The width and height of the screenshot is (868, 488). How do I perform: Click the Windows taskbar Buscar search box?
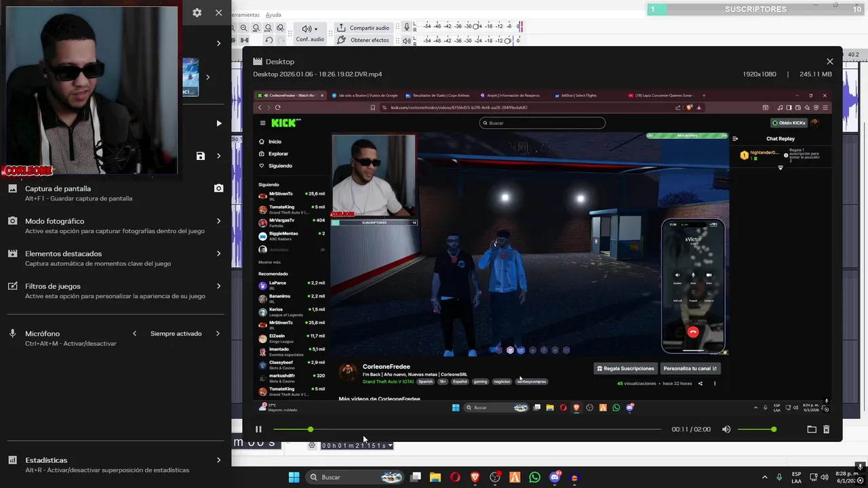356,477
